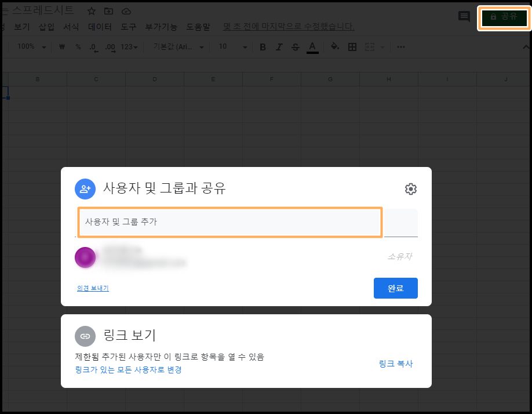Open the more toolbar options ellipsis
This screenshot has height=414, width=532.
click(x=401, y=47)
